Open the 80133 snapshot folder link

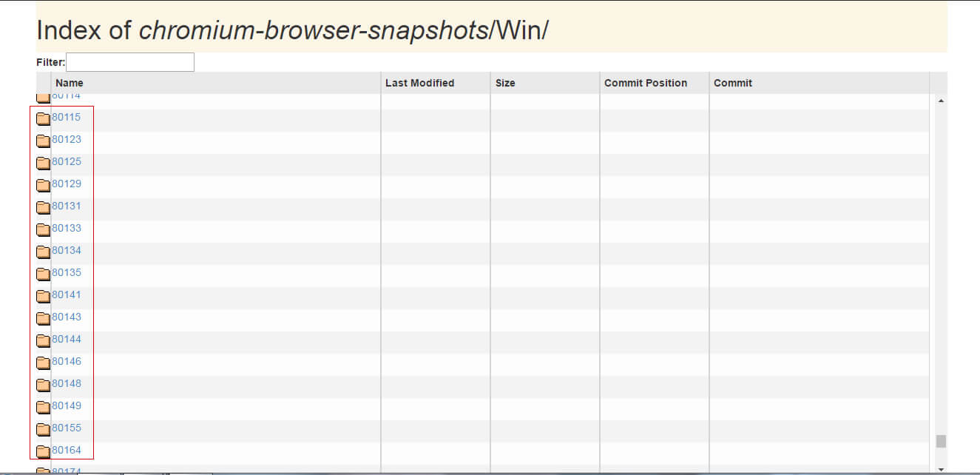pyautogui.click(x=67, y=228)
